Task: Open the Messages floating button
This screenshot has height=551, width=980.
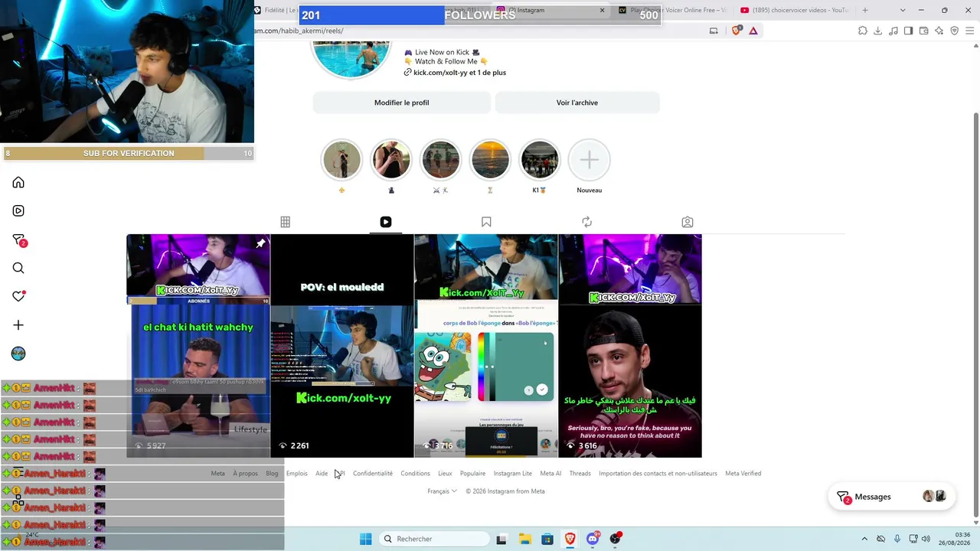Action: tap(890, 497)
